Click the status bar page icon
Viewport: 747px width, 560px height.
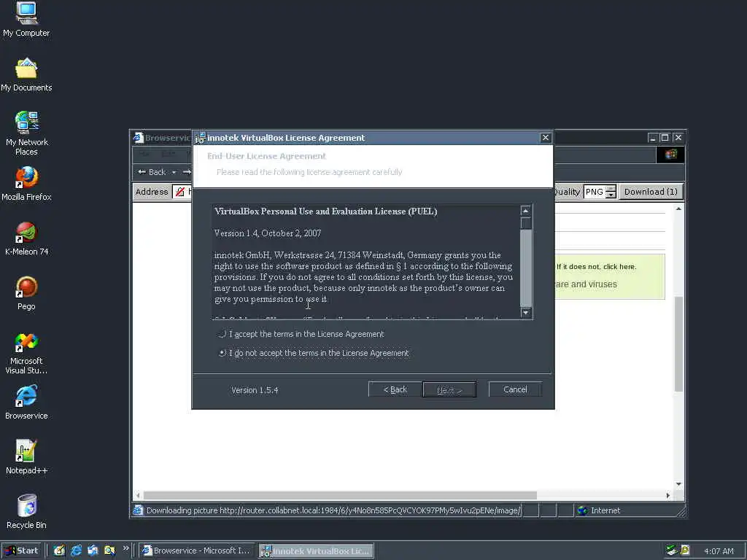[138, 510]
